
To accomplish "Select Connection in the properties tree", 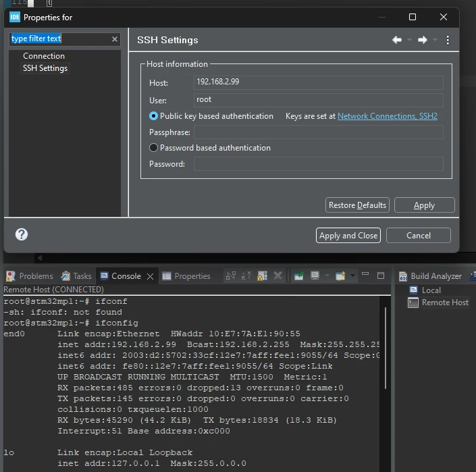I will [44, 56].
